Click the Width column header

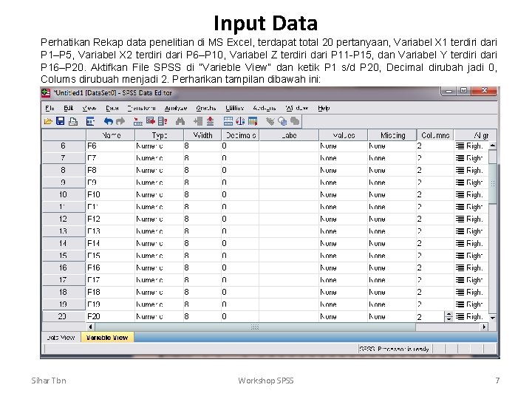(x=202, y=135)
